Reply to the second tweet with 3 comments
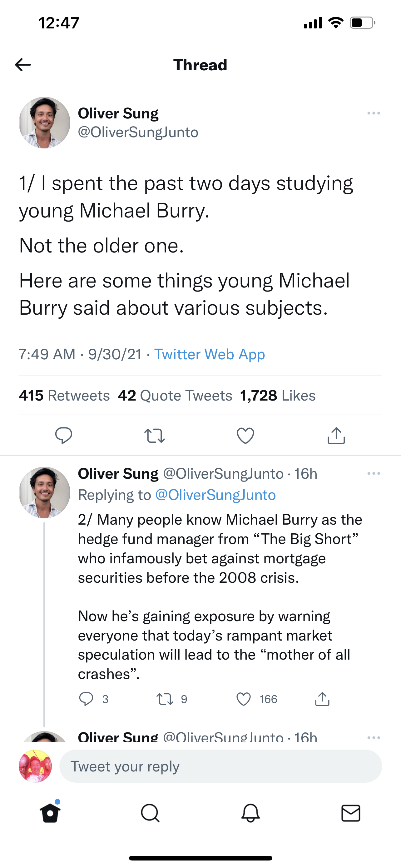 click(86, 699)
